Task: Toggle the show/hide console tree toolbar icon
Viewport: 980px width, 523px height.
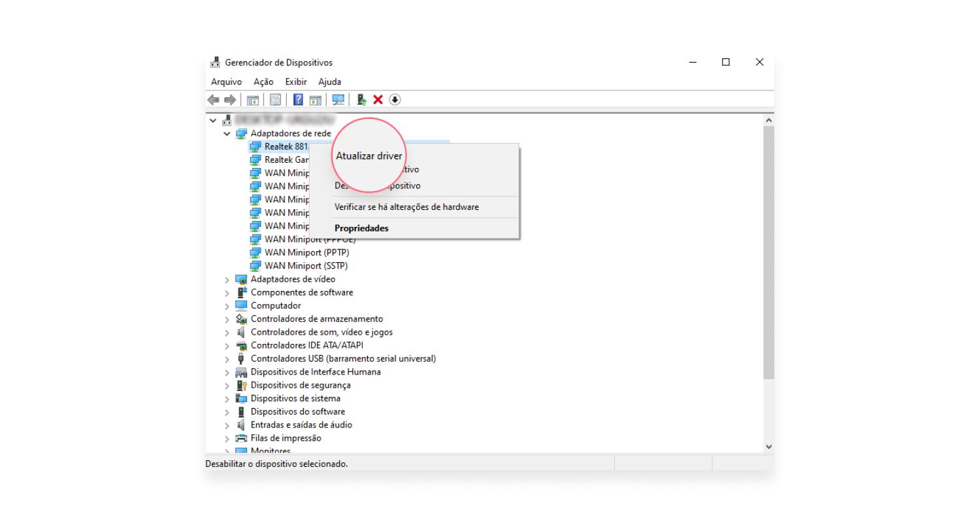Action: click(252, 99)
